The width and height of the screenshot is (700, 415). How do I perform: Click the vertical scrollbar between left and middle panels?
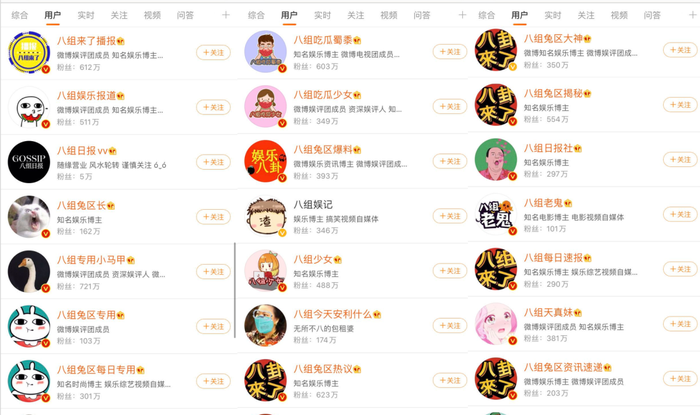235,290
